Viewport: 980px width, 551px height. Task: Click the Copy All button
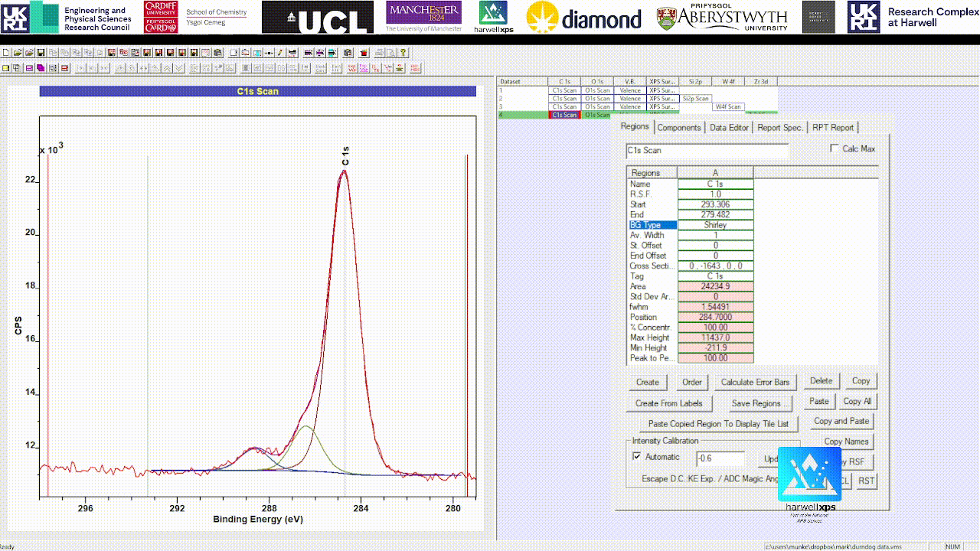[857, 401]
